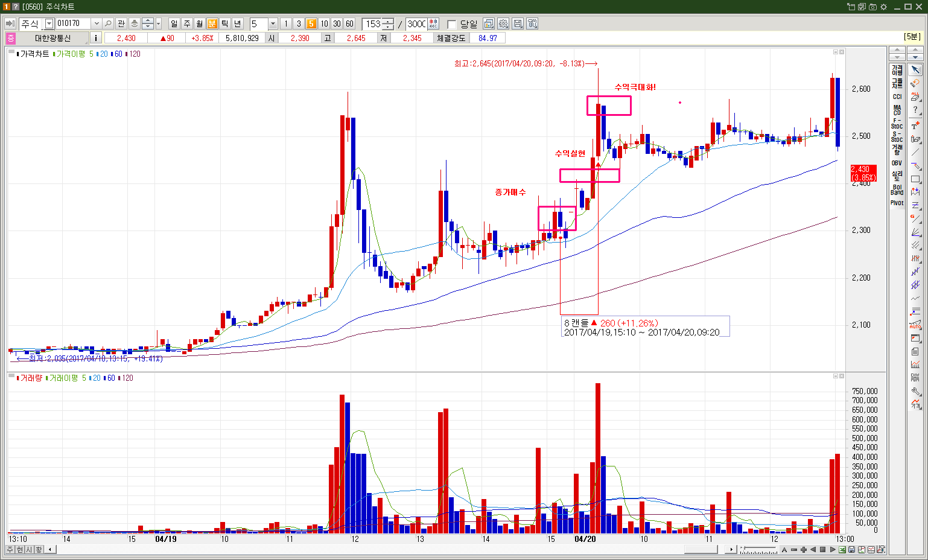
Task: Add the MACD indicator from the side list
Action: coord(897,110)
